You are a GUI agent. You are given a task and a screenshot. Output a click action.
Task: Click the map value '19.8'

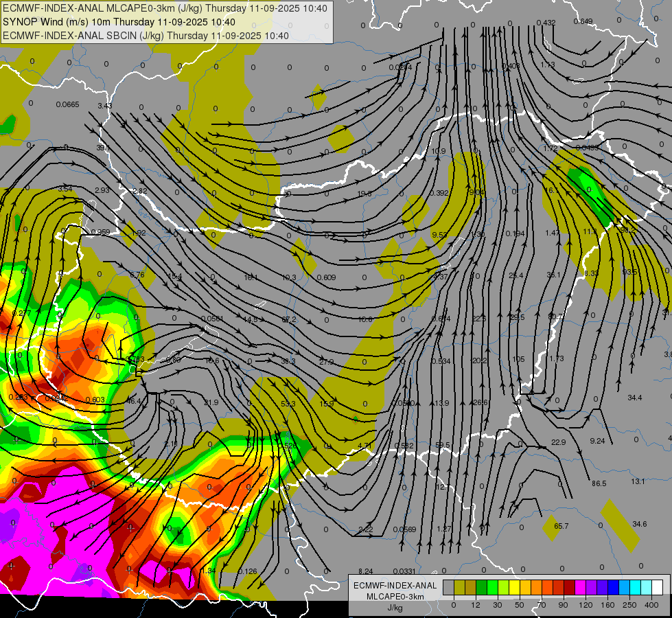click(364, 194)
